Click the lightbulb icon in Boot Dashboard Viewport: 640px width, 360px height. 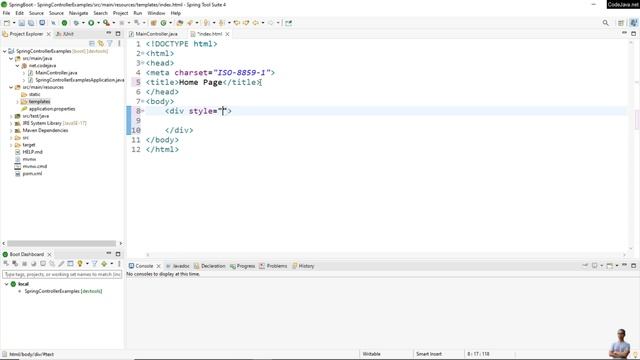coord(80,264)
